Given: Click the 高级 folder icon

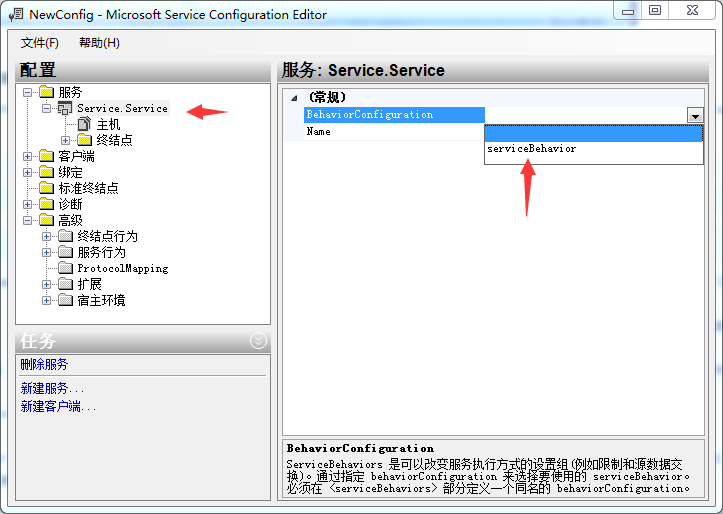Looking at the screenshot, I should 47,220.
